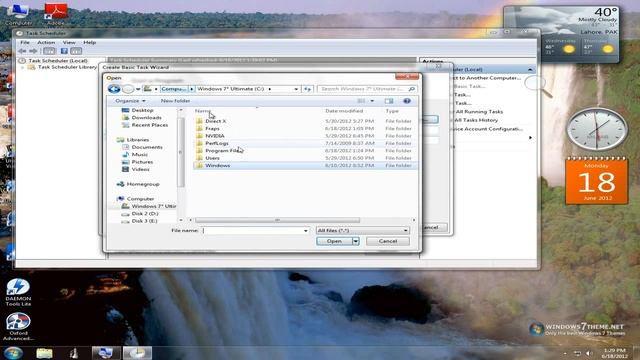Image resolution: width=640 pixels, height=360 pixels.
Task: Click Task Scheduler toolbar back arrow
Action: click(x=22, y=51)
